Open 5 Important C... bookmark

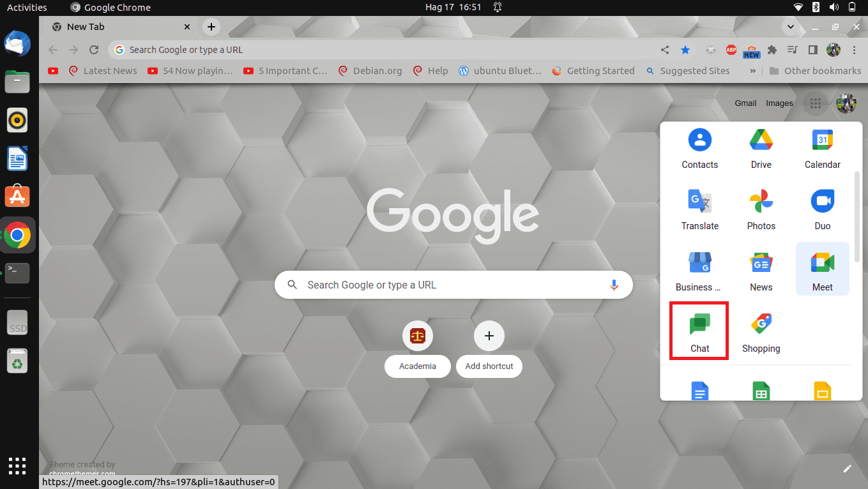pos(286,71)
